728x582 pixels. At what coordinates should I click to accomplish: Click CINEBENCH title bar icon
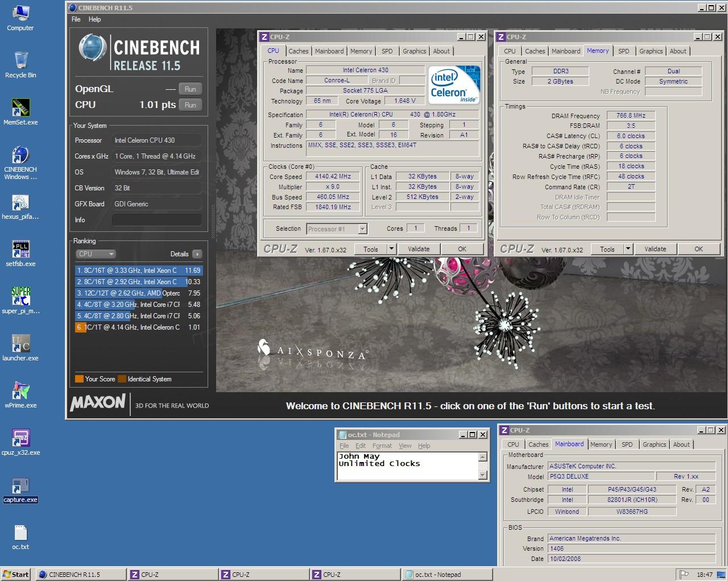(x=72, y=8)
